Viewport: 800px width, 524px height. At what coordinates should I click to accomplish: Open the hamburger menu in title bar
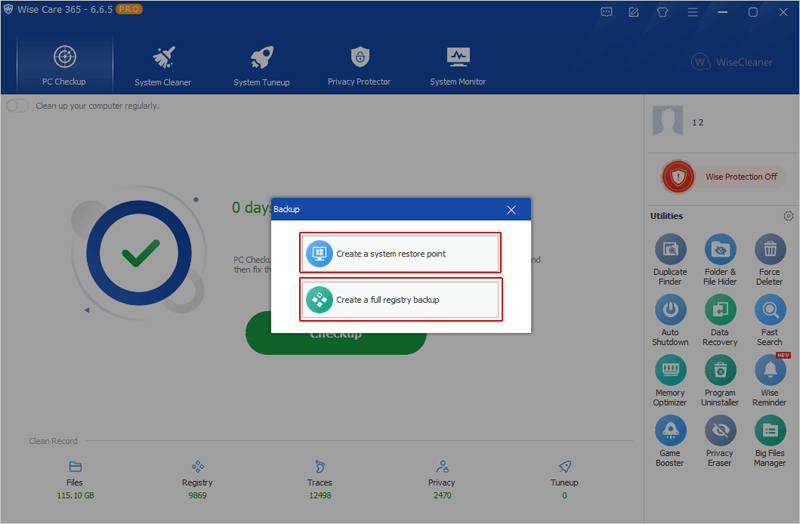click(692, 12)
